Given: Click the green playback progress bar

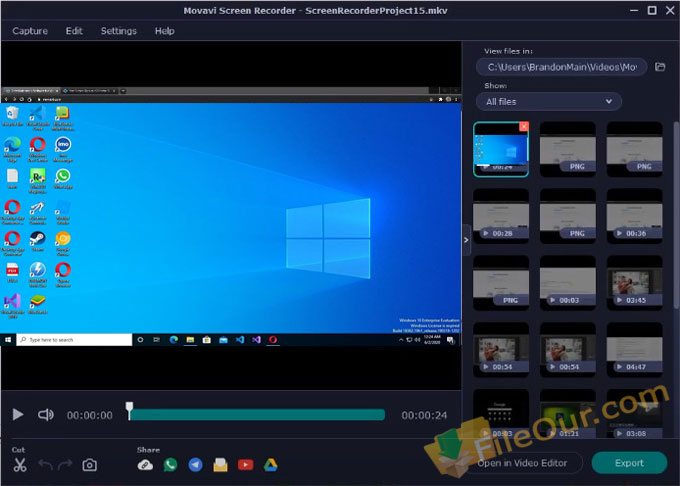Looking at the screenshot, I should (x=257, y=415).
